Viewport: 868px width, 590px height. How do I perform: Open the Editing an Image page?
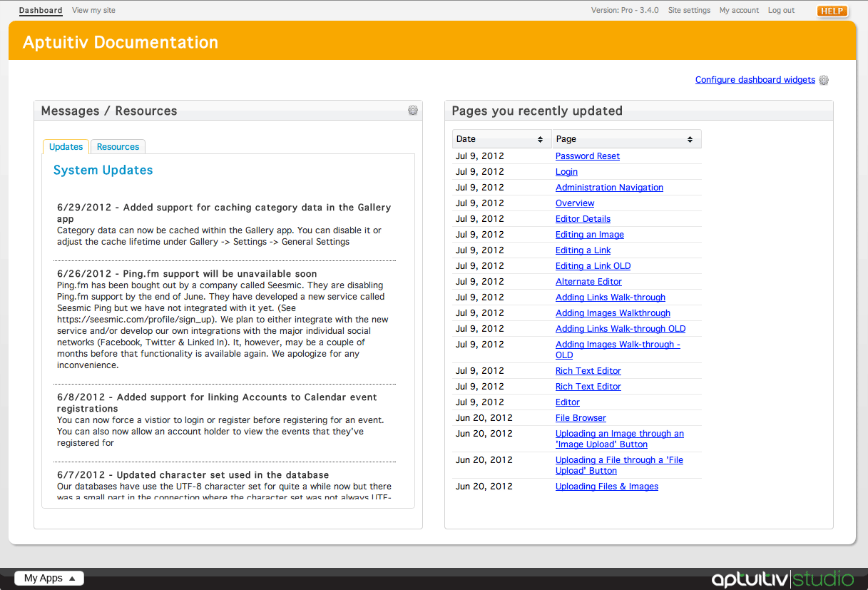(590, 235)
